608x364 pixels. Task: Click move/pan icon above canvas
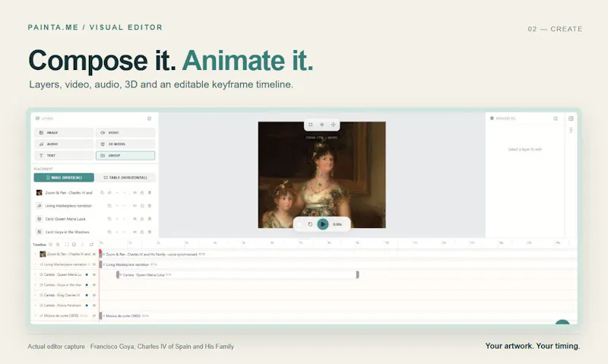(333, 125)
